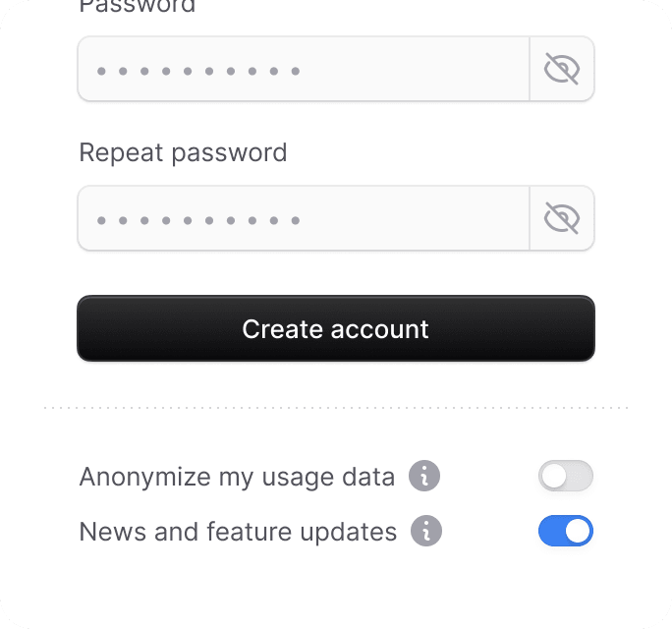
Task: Focus the Password input field
Action: coord(304,69)
